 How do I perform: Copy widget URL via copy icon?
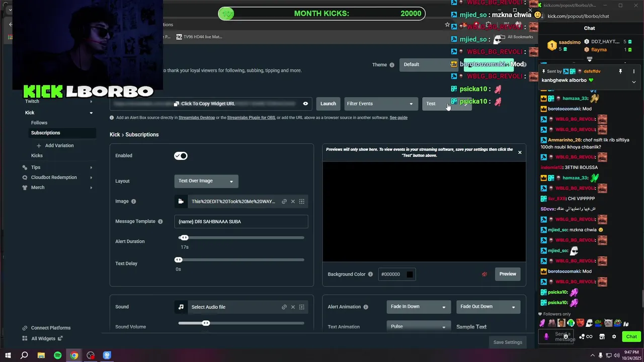176,104
